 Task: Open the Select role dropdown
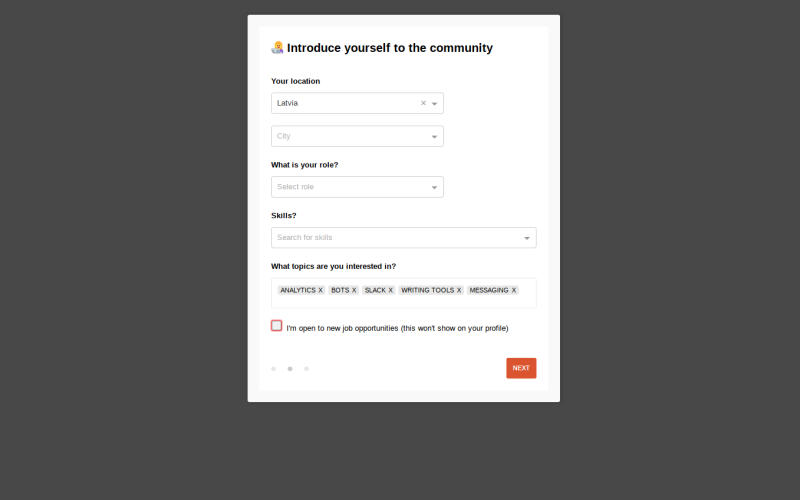click(x=357, y=187)
